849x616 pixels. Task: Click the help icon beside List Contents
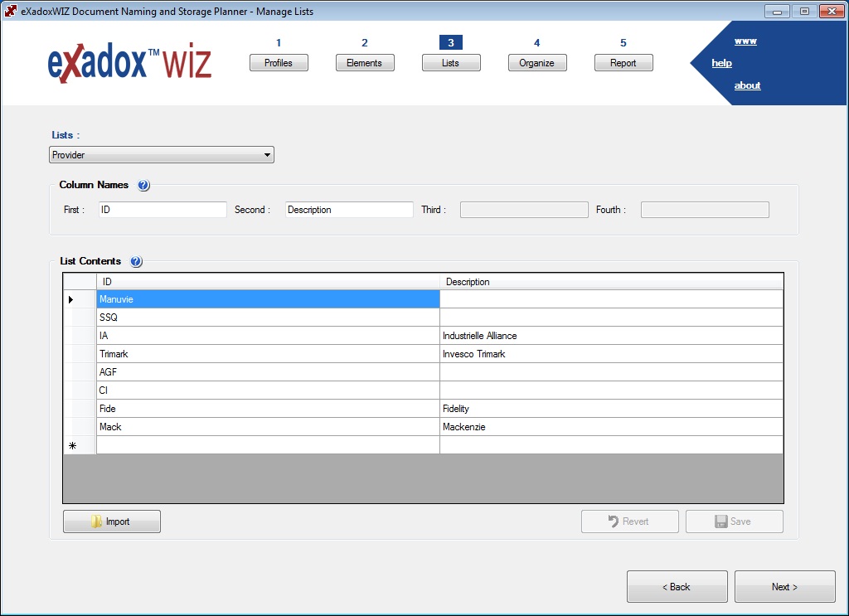(x=136, y=262)
